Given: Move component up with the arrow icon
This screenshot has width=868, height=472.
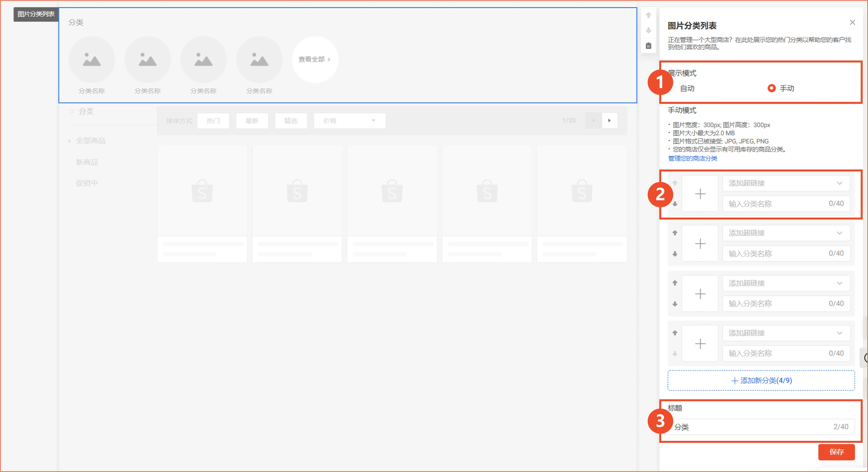Looking at the screenshot, I should [648, 15].
